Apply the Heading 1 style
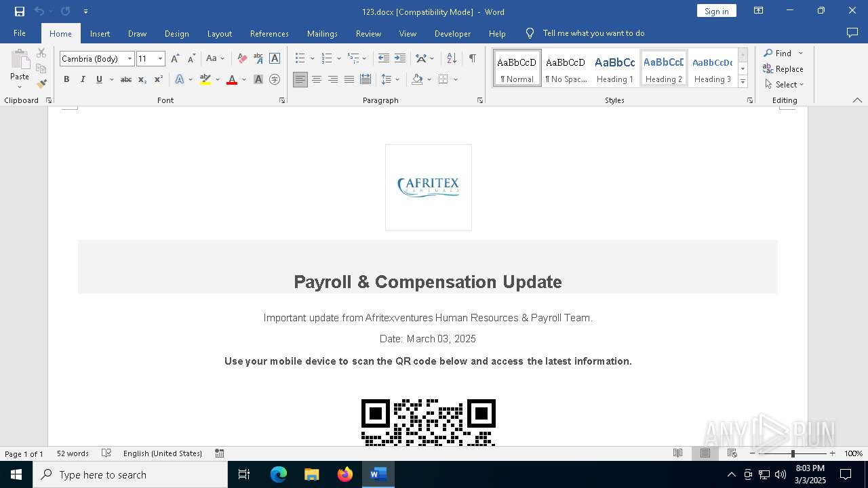The height and width of the screenshot is (488, 868). click(x=615, y=68)
